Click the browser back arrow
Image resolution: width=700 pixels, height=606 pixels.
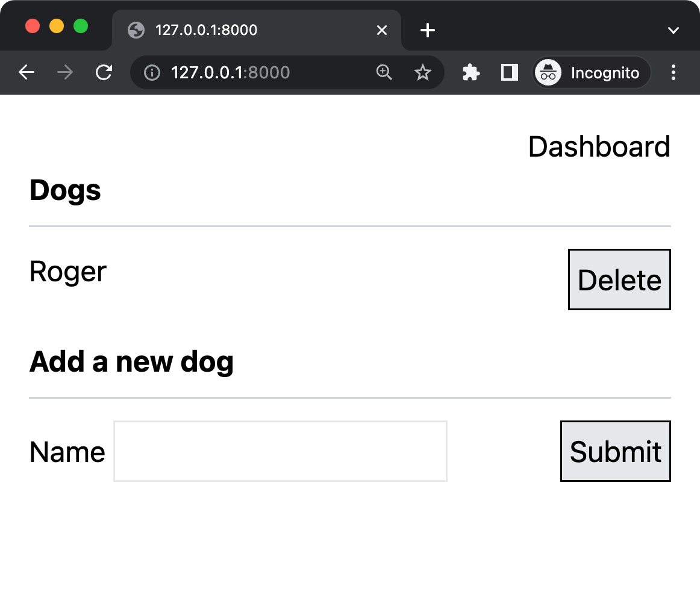(x=27, y=73)
